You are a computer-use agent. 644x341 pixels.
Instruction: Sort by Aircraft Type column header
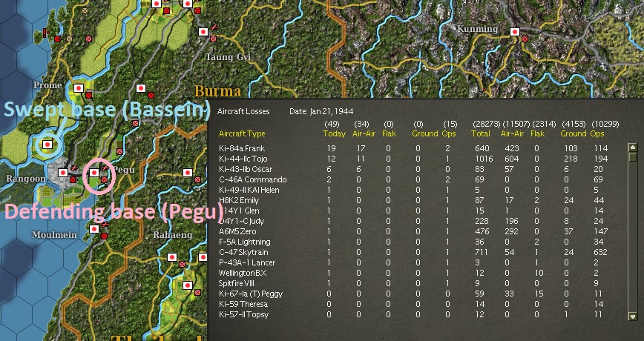click(242, 133)
